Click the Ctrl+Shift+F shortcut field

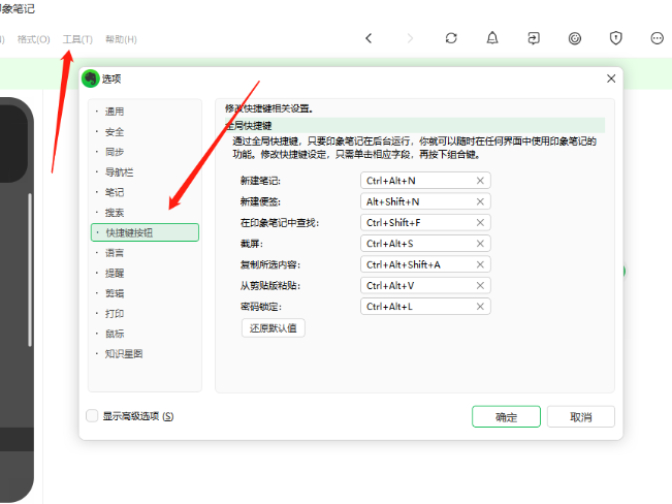425,223
